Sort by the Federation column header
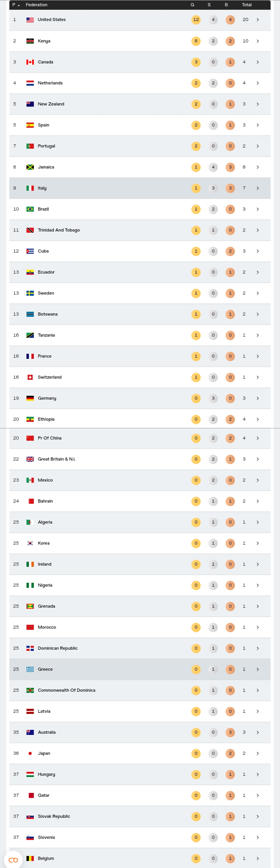This screenshot has width=280, height=868. pos(36,5)
